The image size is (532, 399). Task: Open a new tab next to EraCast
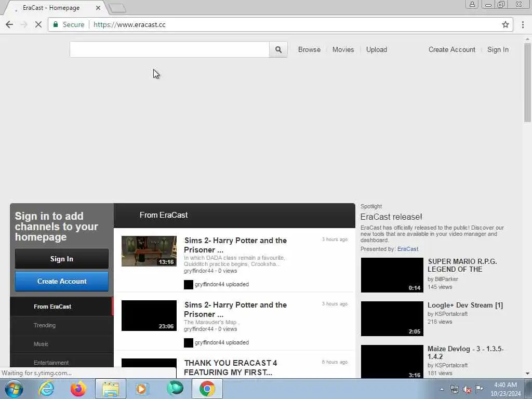pyautogui.click(x=118, y=8)
